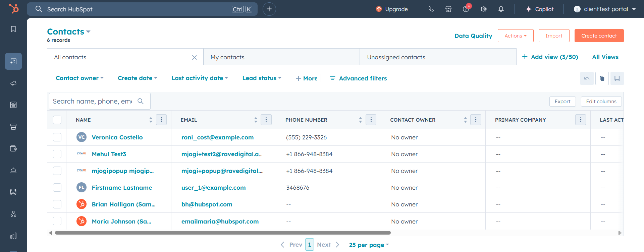644x252 pixels.
Task: Click the Import button
Action: [x=554, y=36]
